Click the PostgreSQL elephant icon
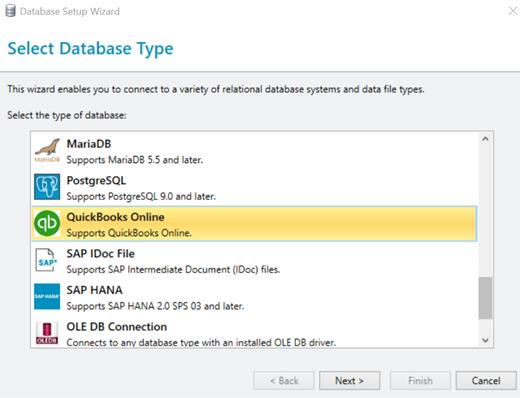The height and width of the screenshot is (398, 520). coord(47,187)
